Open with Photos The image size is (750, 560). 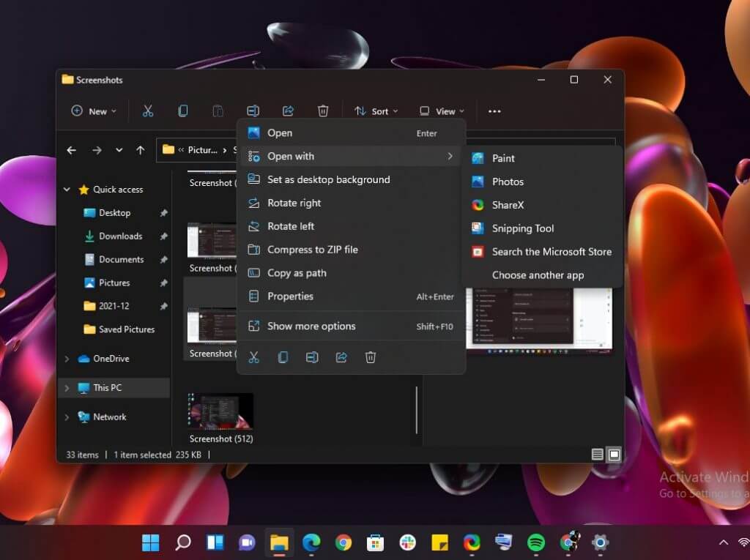542,182
